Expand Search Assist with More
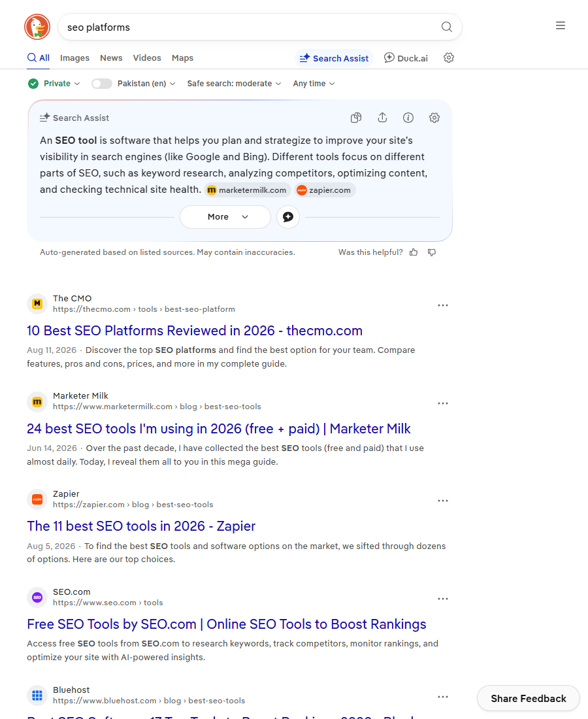The height and width of the screenshot is (719, 588). (225, 217)
